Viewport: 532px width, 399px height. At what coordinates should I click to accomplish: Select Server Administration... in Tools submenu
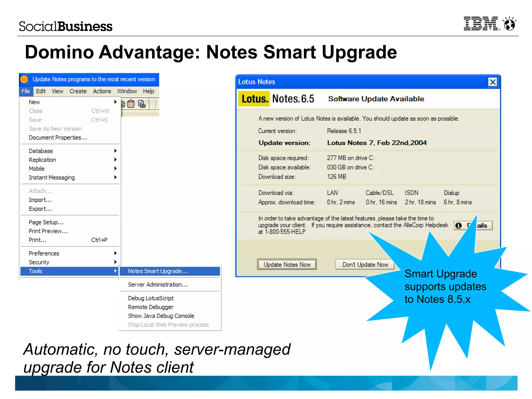(170, 285)
